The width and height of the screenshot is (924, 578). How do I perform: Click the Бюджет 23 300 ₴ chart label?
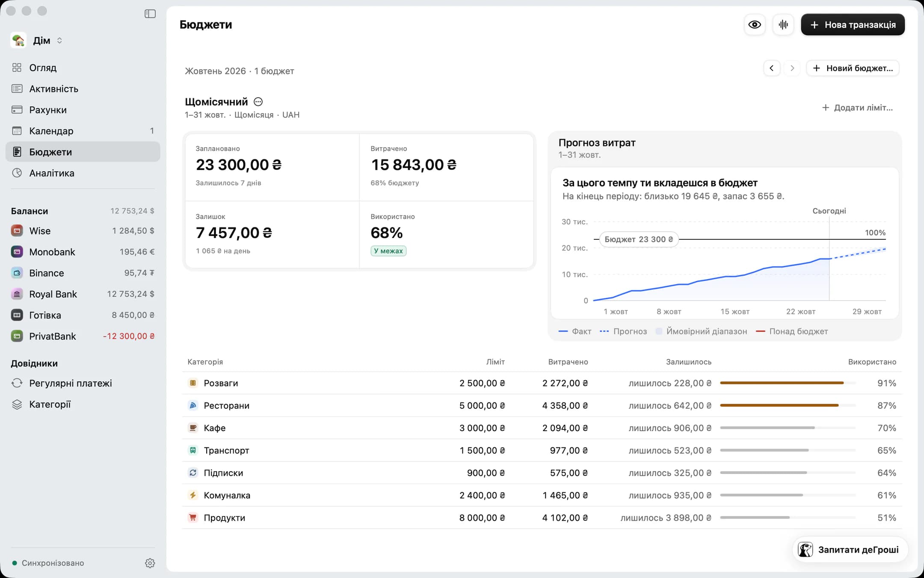(639, 239)
